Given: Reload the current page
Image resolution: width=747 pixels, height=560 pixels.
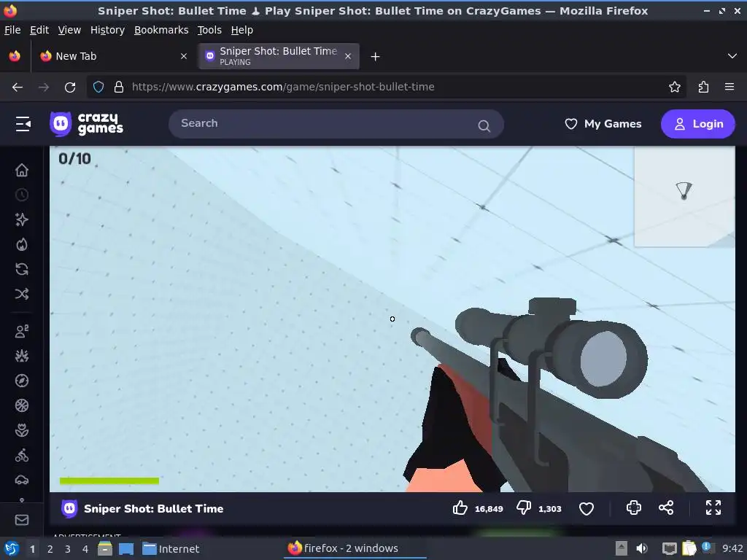Looking at the screenshot, I should 70,87.
